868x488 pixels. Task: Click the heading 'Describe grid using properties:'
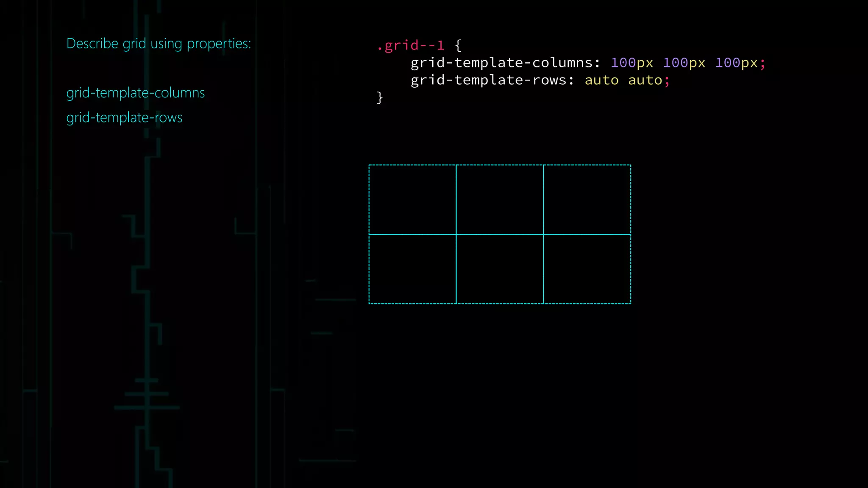159,44
